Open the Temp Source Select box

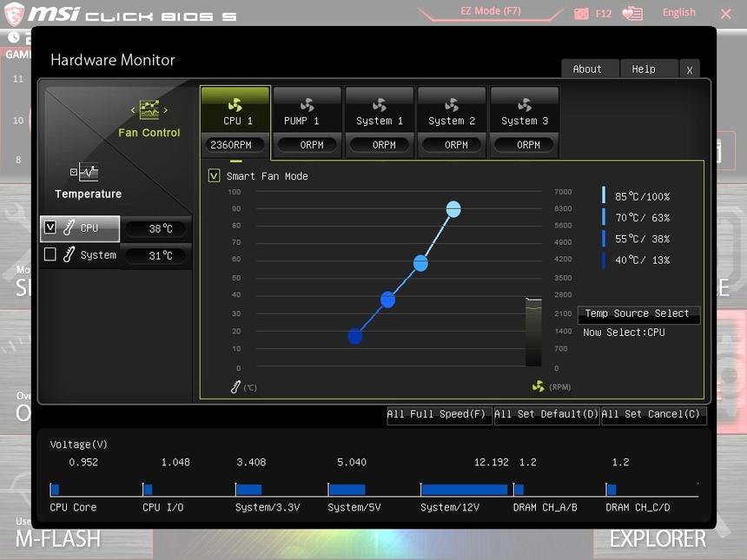click(638, 314)
